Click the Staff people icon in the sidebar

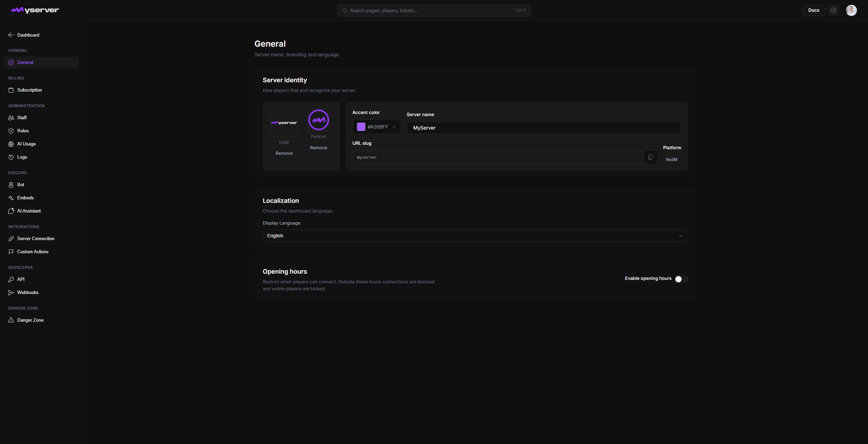click(11, 118)
